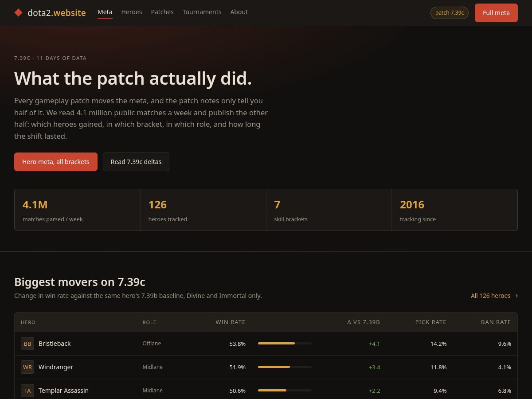Click Bristleback's 14.2% pick rate
This screenshot has width=532, height=399.
pos(438,344)
